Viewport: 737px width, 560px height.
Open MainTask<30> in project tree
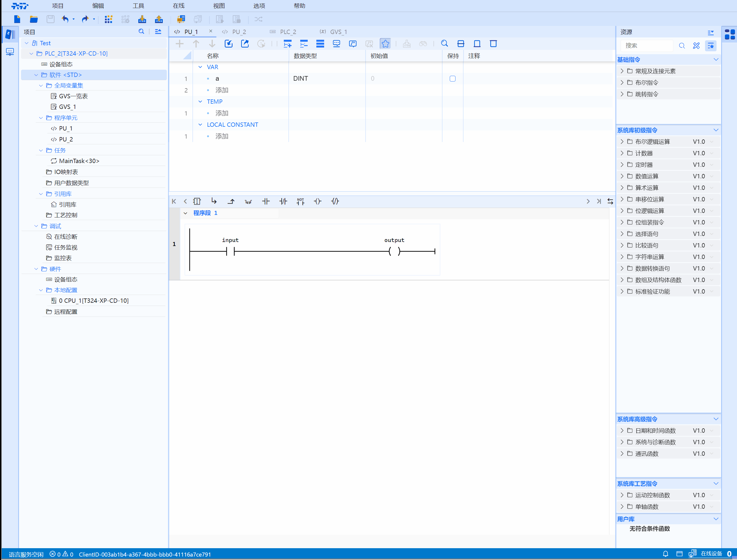click(x=79, y=161)
